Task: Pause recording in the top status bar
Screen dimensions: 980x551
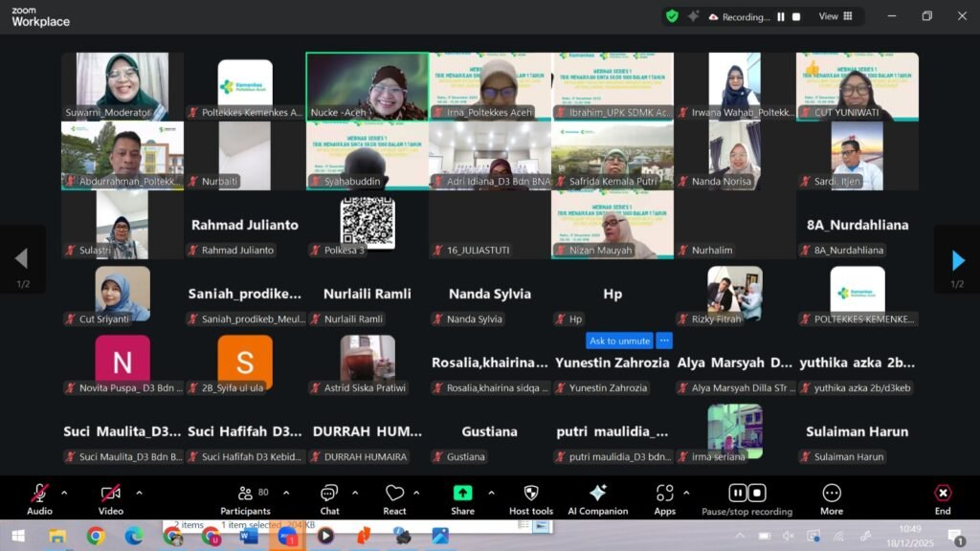Action: pyautogui.click(x=781, y=16)
